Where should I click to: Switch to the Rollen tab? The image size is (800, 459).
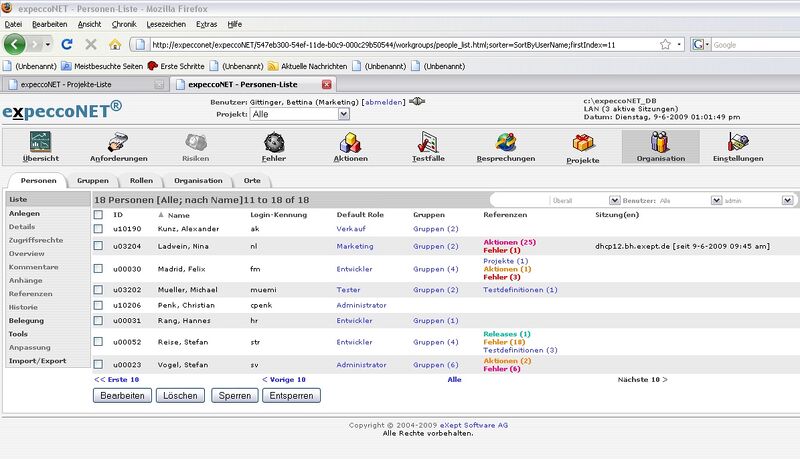point(141,181)
